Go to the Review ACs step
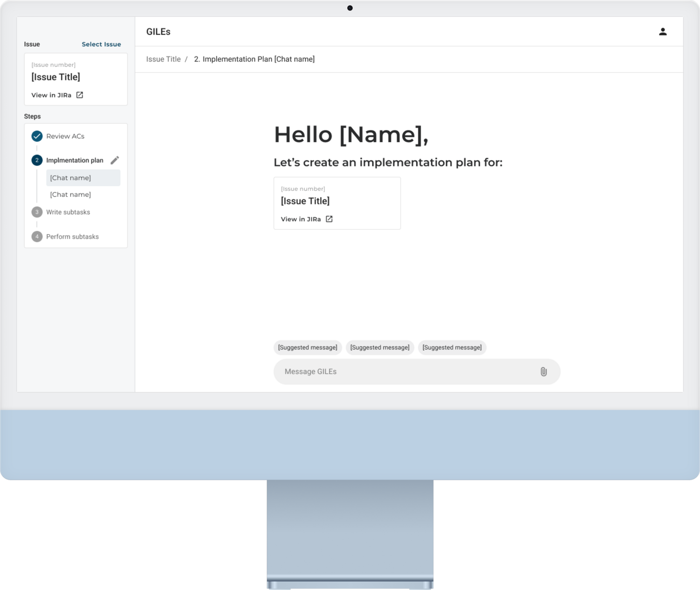700x590 pixels. pyautogui.click(x=65, y=136)
